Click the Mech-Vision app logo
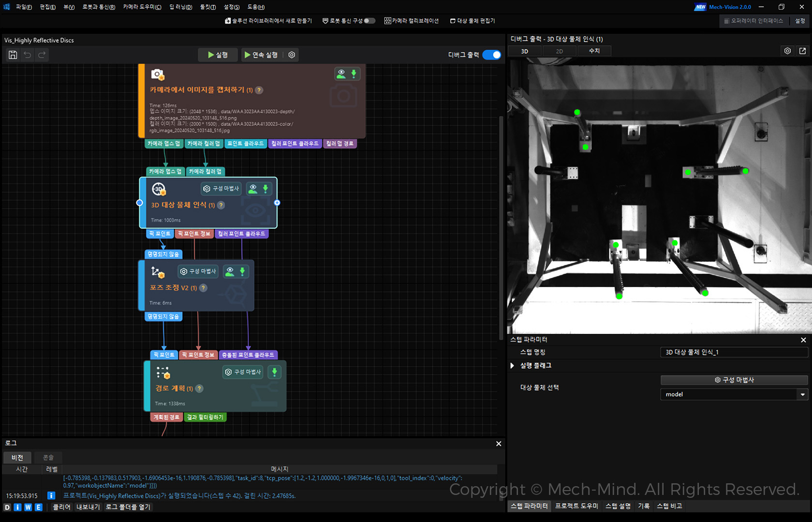The width and height of the screenshot is (812, 522). 6,7
